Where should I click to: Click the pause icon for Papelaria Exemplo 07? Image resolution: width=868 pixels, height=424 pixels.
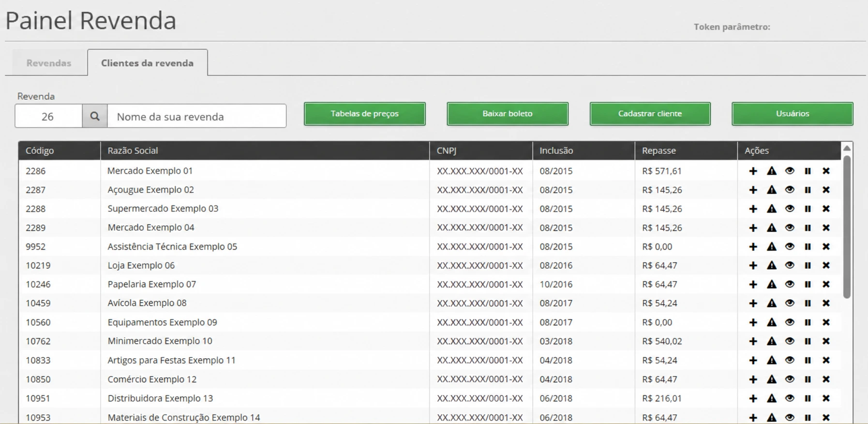(x=808, y=284)
